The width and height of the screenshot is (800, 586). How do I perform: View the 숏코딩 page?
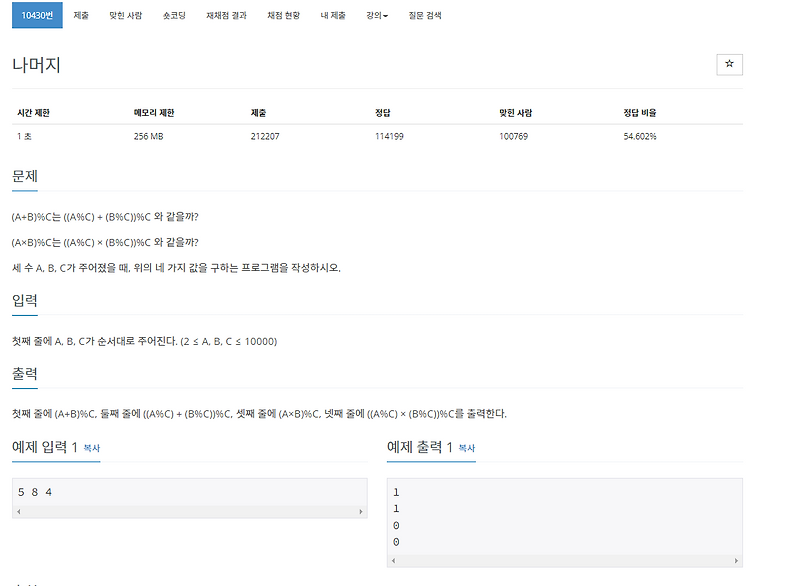(173, 15)
